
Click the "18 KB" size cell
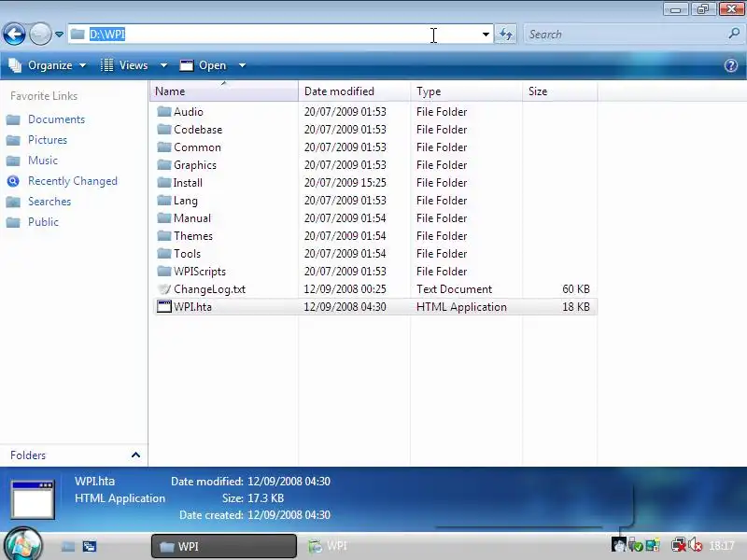[576, 307]
